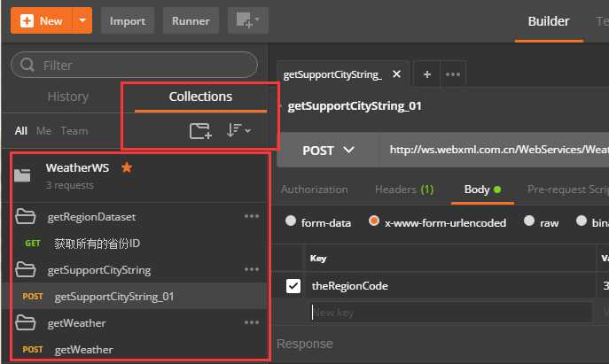
Task: Select the x-www-form-urlencoded radio button
Action: pos(373,221)
